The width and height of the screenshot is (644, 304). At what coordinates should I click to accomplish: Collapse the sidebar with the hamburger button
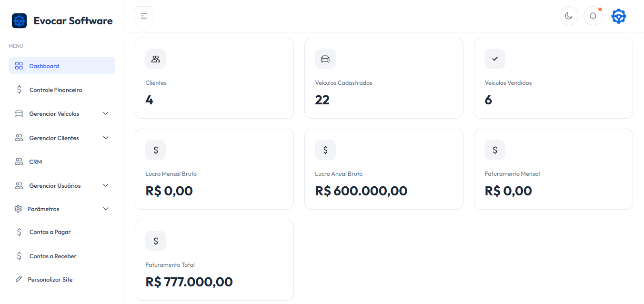click(x=144, y=16)
